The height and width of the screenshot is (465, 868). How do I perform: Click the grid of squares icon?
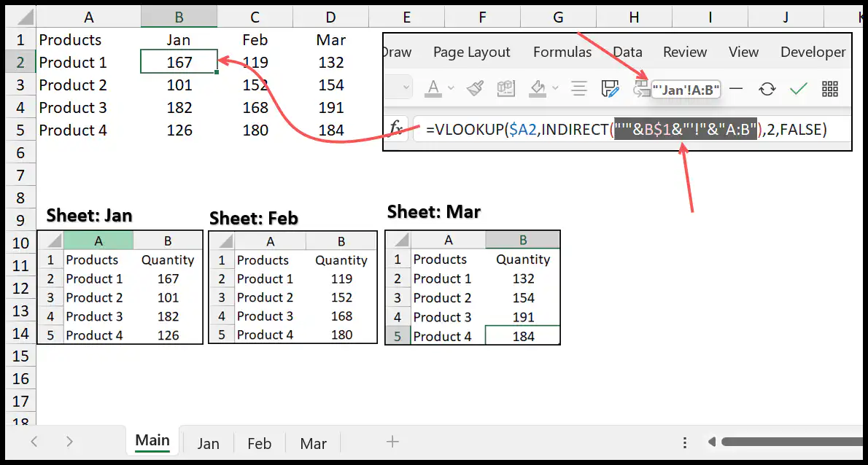tap(830, 88)
